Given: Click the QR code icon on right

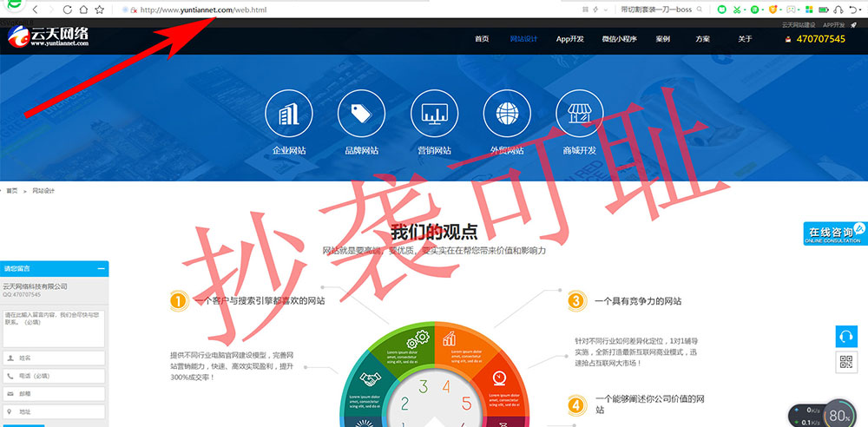Looking at the screenshot, I should tap(845, 362).
